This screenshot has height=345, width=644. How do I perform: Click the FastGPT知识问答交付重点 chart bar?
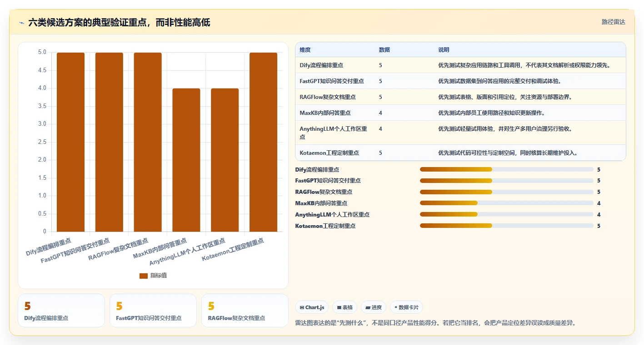coord(109,142)
